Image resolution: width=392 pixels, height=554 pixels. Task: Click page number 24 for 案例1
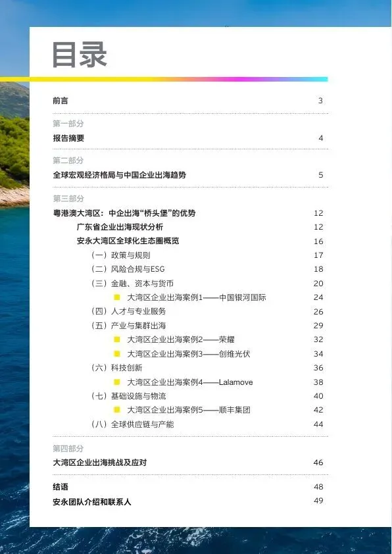(318, 297)
